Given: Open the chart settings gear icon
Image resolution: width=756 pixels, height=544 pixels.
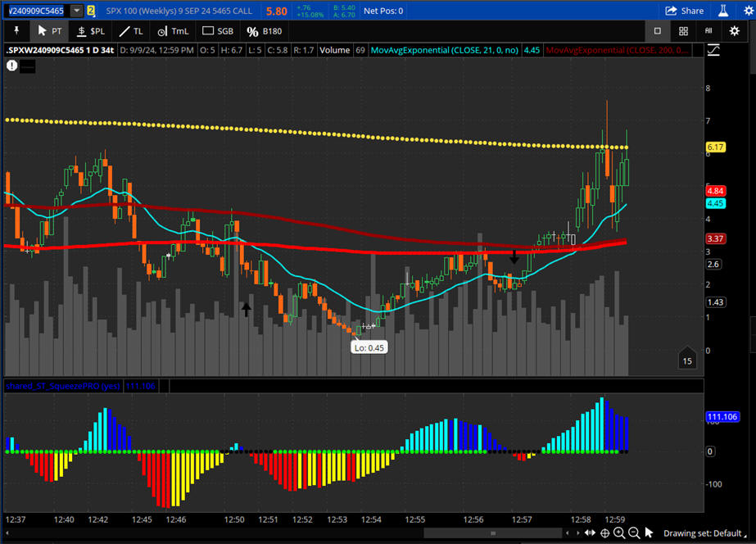Looking at the screenshot, I should 735,30.
